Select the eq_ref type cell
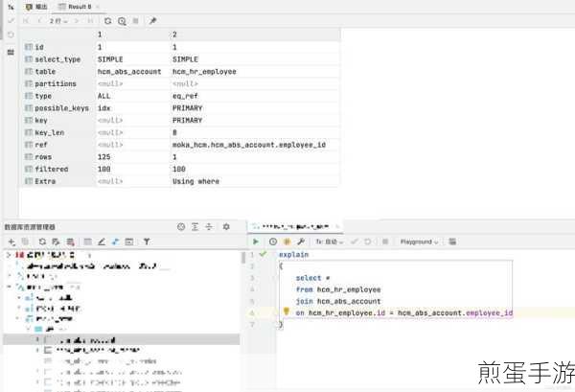 [x=255, y=96]
